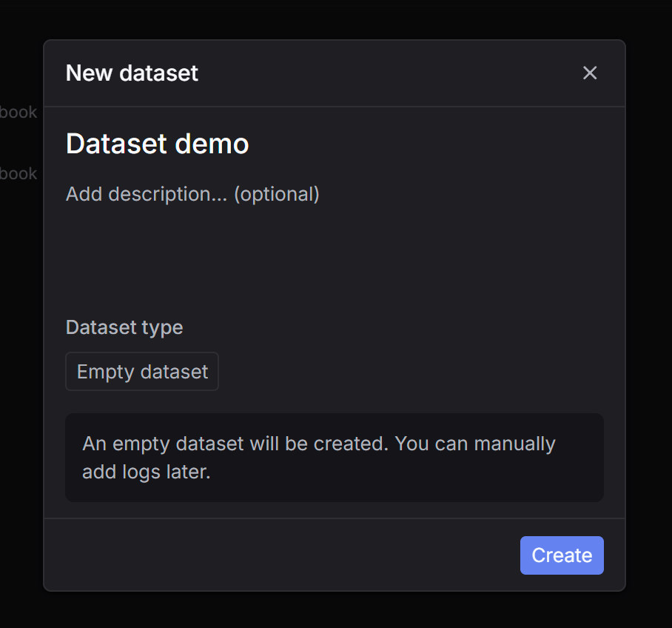Click the word 'New' in dialog header
This screenshot has width=672, height=628.
pyautogui.click(x=84, y=73)
